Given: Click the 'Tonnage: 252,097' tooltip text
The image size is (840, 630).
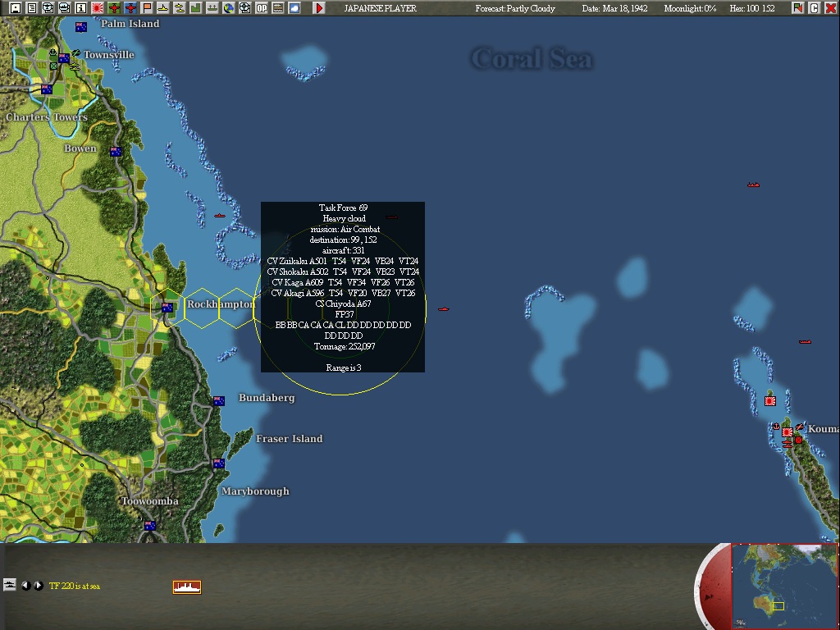Looking at the screenshot, I should (344, 347).
